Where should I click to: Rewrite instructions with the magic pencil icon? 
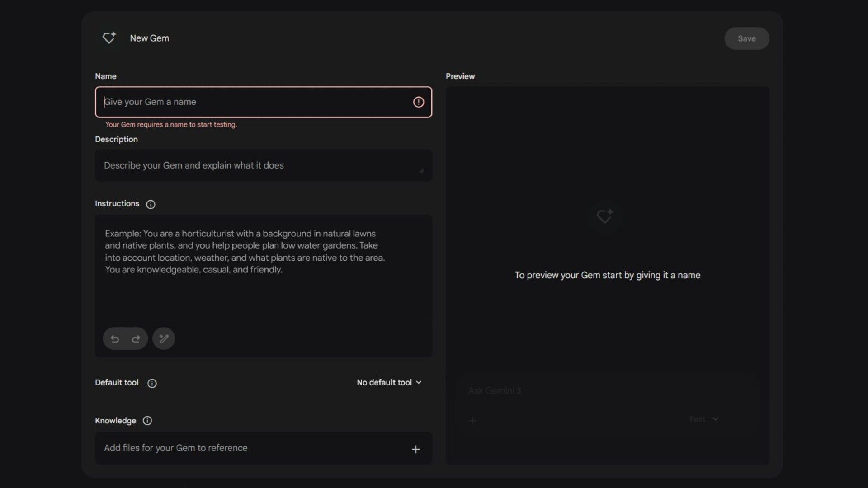pos(164,338)
